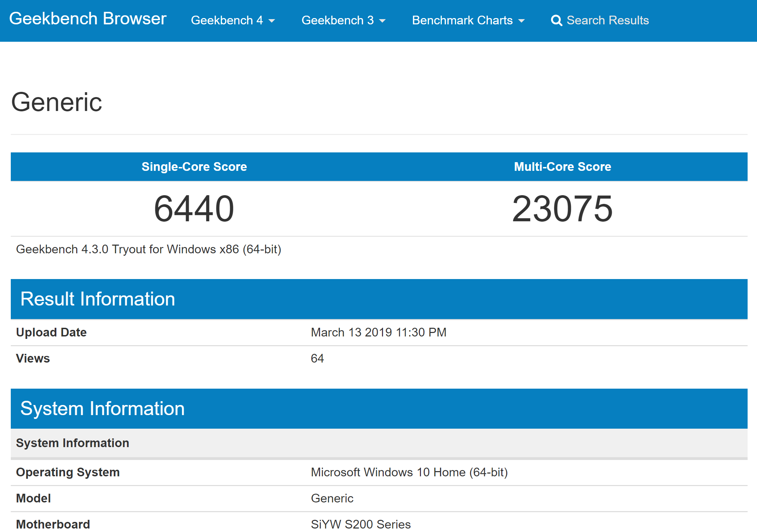Click the Multi-Core Score header
Screen dimensions: 757x532
click(x=563, y=167)
